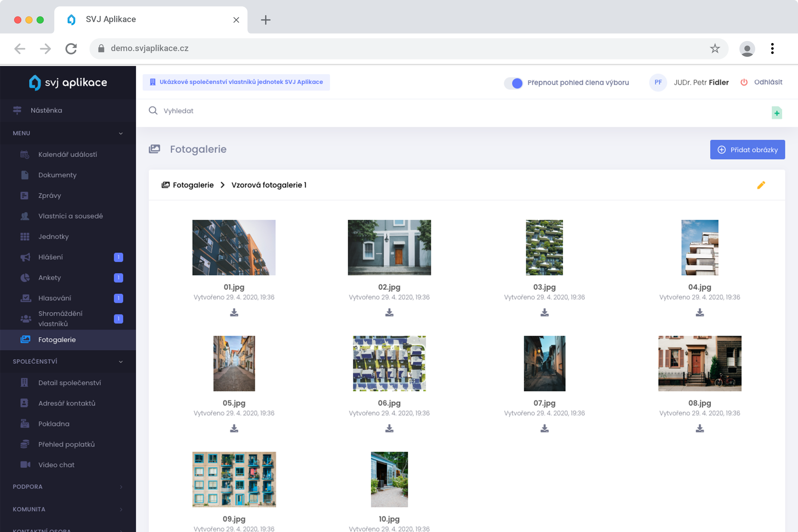Download image 01.jpg via its download icon
The width and height of the screenshot is (798, 532).
coord(234,312)
